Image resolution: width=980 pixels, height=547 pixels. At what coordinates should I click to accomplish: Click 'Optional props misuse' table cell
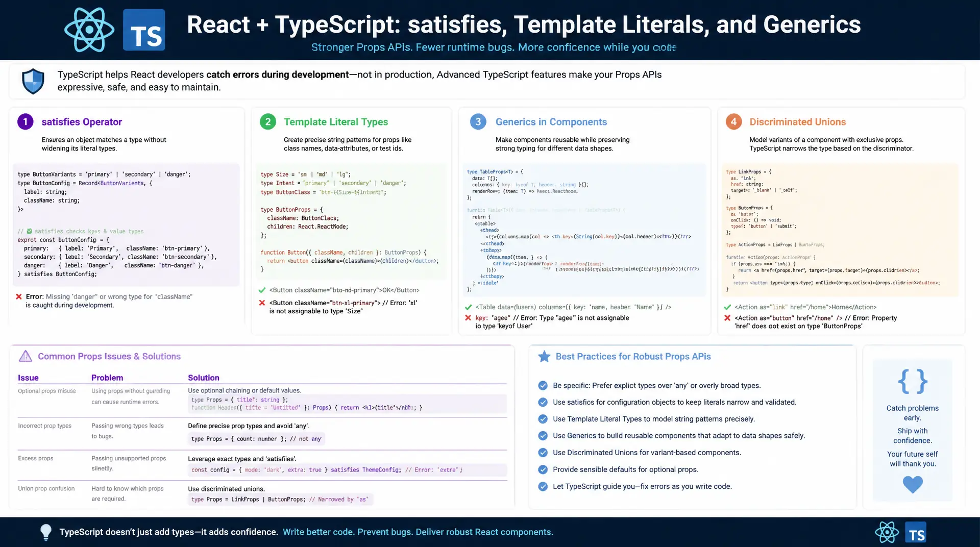[47, 391]
